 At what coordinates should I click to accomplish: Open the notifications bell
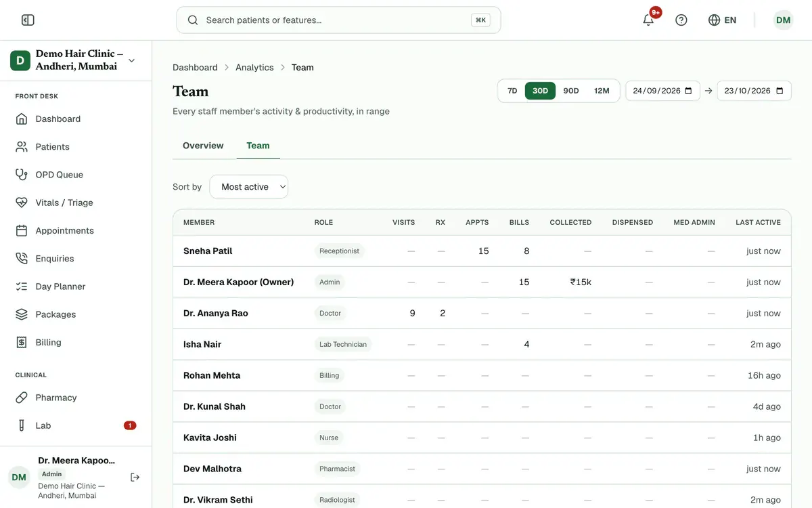pyautogui.click(x=648, y=20)
